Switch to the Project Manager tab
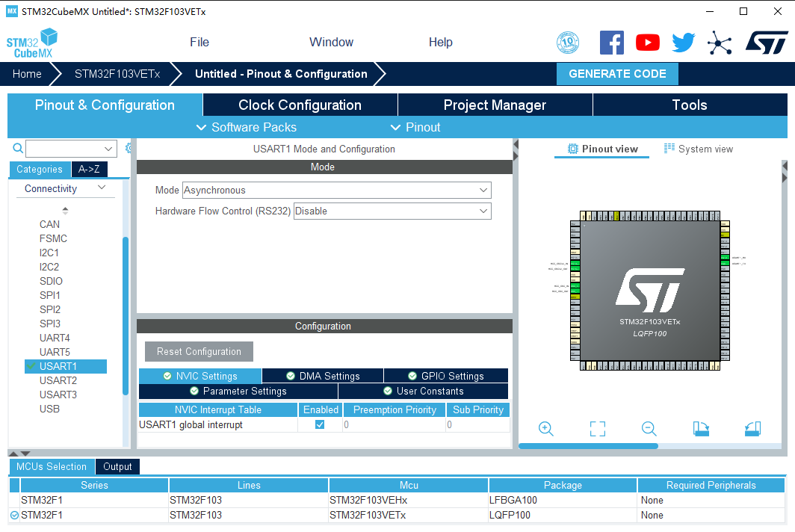The image size is (795, 532). point(495,105)
